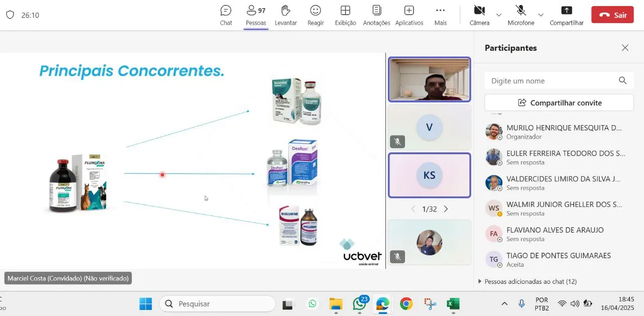Open volume control in tray
Image resolution: width=644 pixels, height=316 pixels.
tap(575, 304)
